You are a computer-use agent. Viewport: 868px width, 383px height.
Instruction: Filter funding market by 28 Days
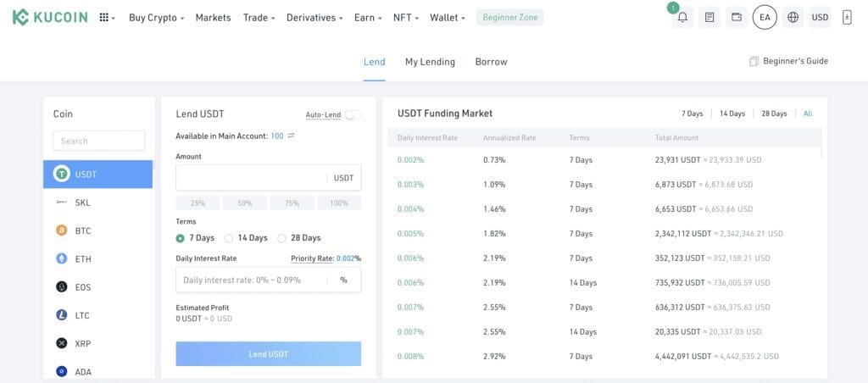coord(774,114)
